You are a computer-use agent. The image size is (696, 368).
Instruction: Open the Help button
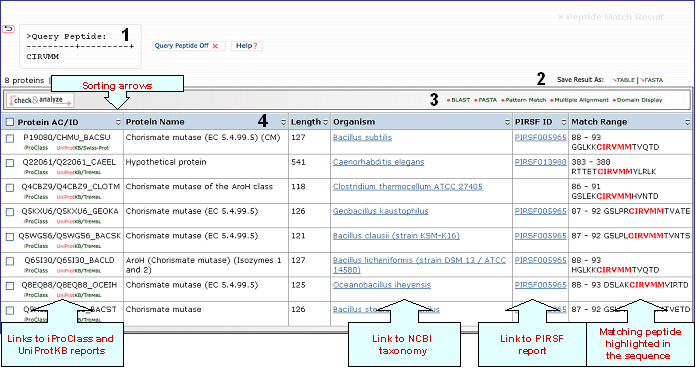(246, 46)
